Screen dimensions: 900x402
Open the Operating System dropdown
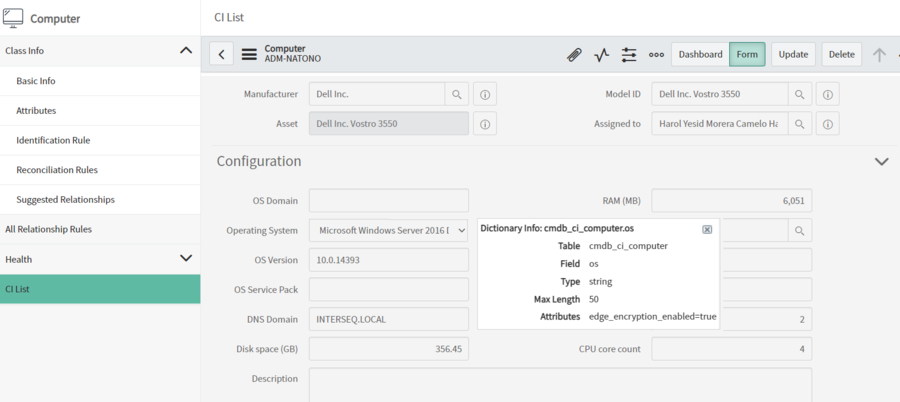pyautogui.click(x=389, y=231)
